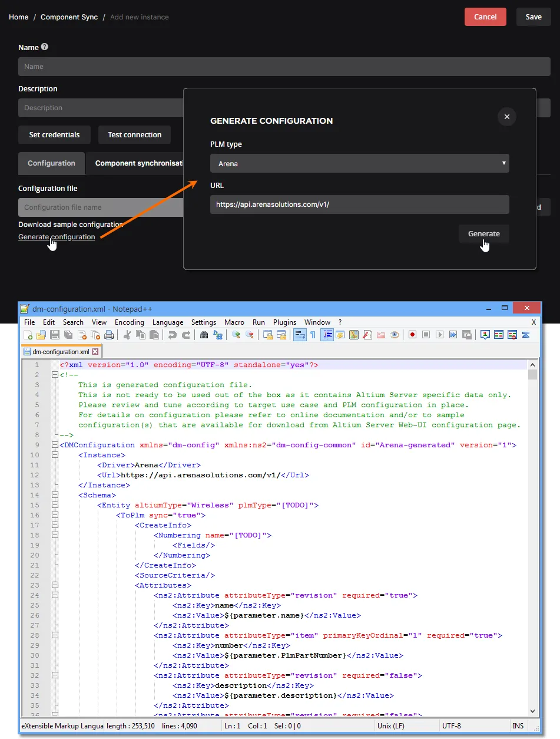Viewport: 560px width, 739px height.
Task: Toggle Folder as Workspace icon
Action: click(x=380, y=335)
